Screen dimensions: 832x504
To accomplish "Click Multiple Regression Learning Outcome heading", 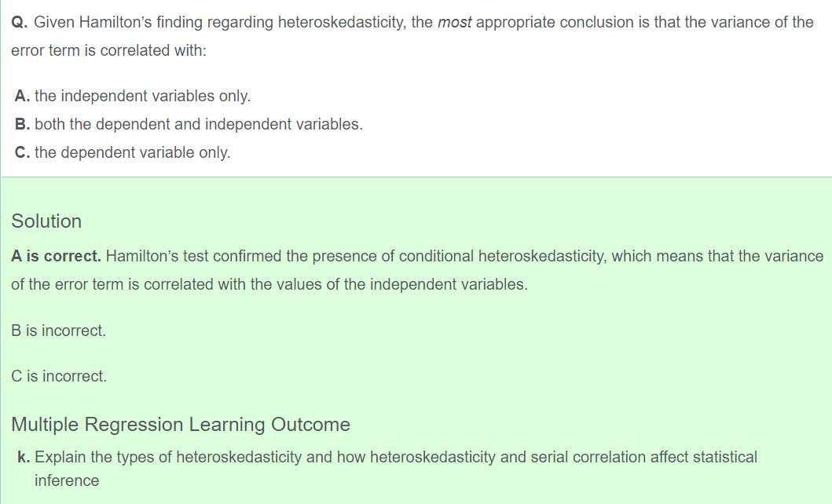I will 181,425.
